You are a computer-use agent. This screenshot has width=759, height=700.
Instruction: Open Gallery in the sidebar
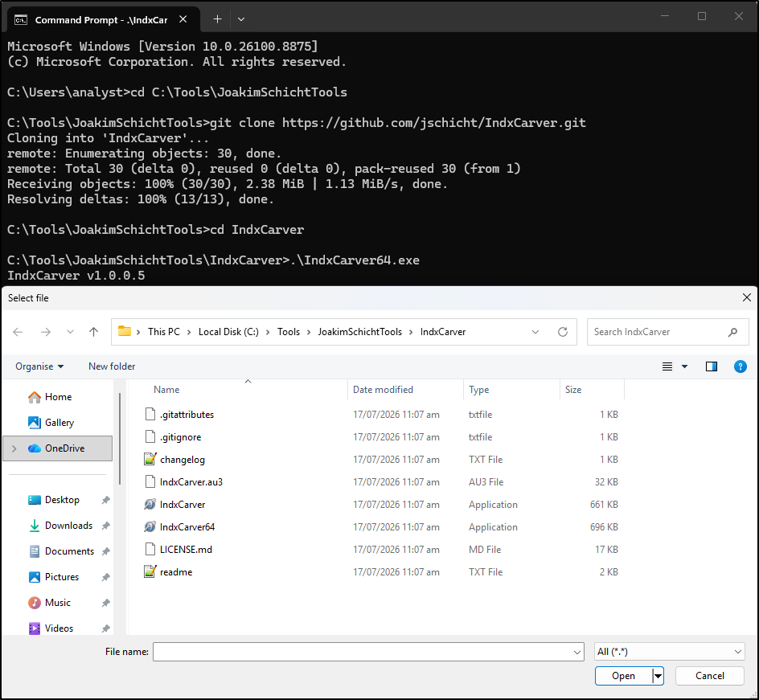click(x=58, y=422)
